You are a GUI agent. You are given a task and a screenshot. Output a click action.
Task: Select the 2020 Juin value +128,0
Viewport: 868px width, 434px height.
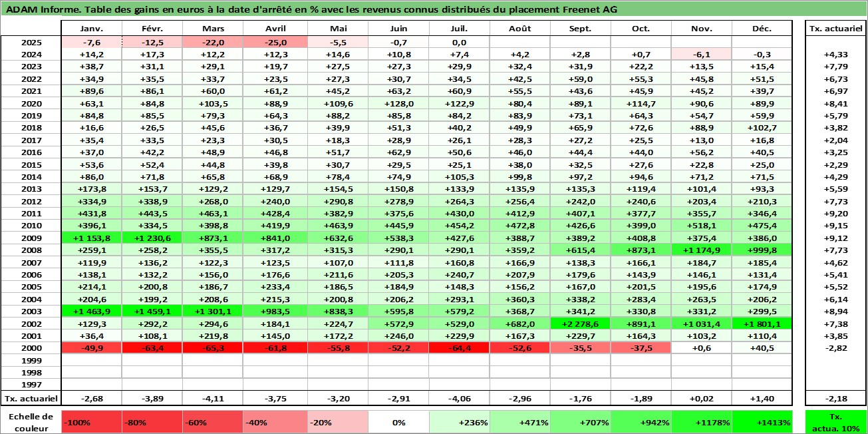coord(398,103)
